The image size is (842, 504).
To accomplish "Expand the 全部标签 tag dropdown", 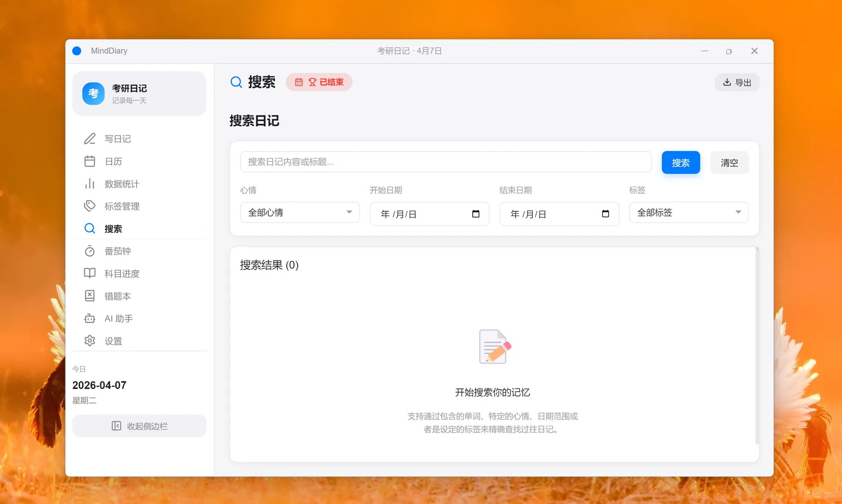I will (x=689, y=213).
